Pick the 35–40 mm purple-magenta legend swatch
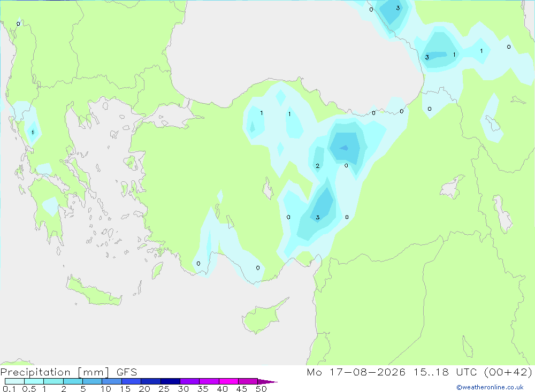The height and width of the screenshot is (392, 535). [x=209, y=381]
